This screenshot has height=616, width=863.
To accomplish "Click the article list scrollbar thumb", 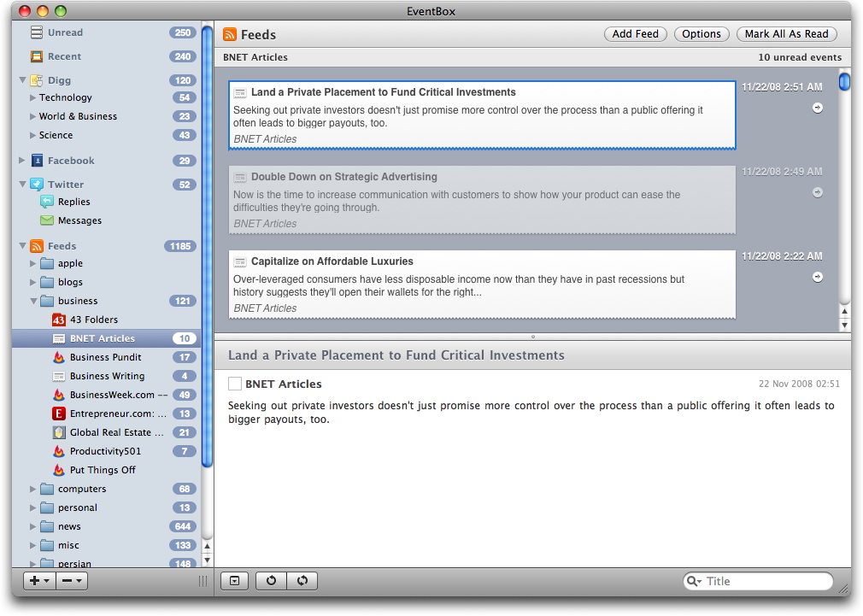I will 844,82.
